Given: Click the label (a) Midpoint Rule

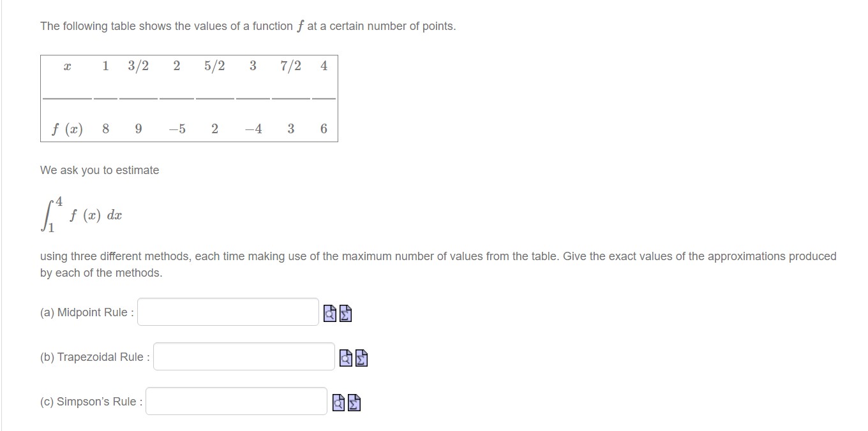Looking at the screenshot, I should coord(85,312).
